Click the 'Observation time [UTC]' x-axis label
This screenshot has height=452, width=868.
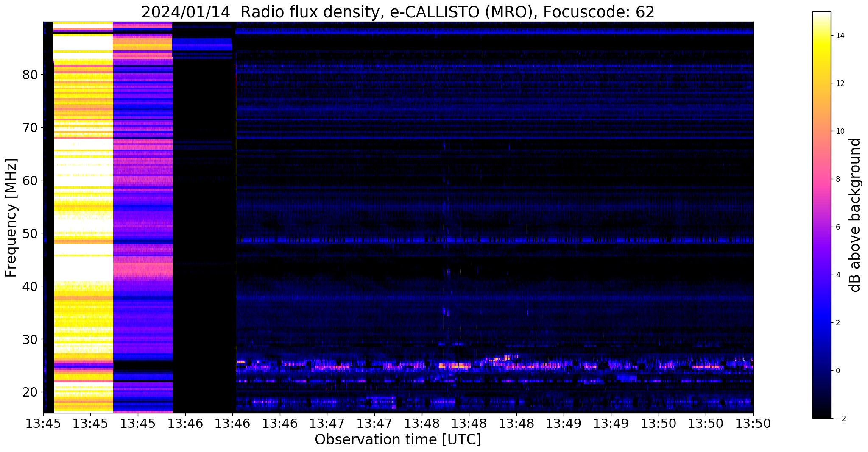coord(398,440)
